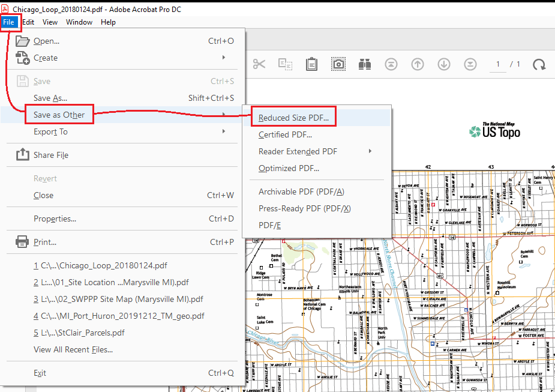Open Find using the binoculars icon
Viewport: 555px width, 392px height.
click(x=364, y=64)
